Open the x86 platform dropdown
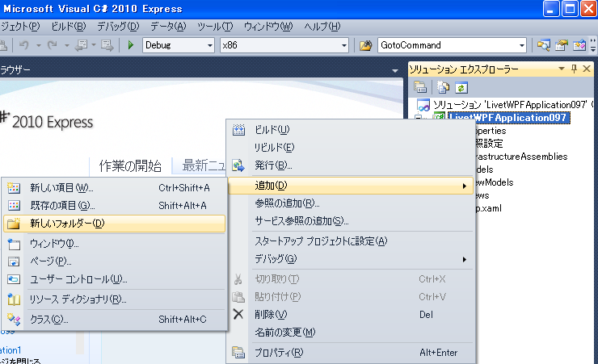 (x=344, y=46)
